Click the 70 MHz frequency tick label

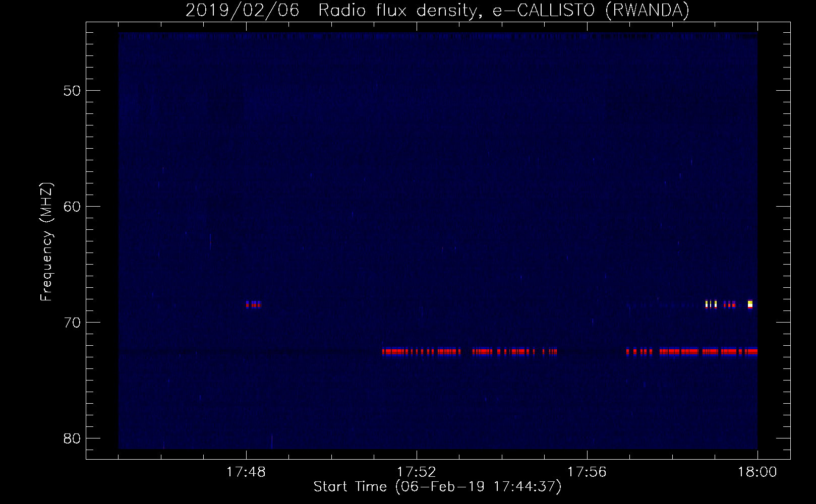(x=72, y=323)
